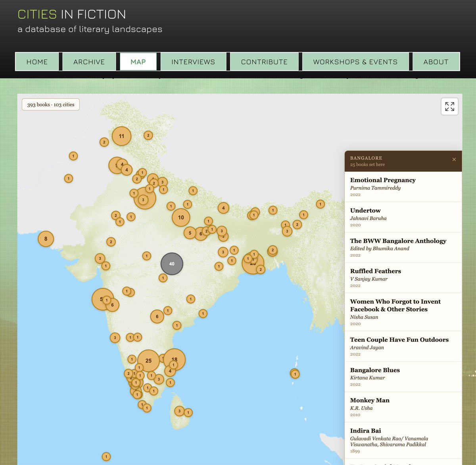Click marker 1 left of the 40 cluster
Image resolution: width=476 pixels, height=465 pixels.
click(x=146, y=256)
